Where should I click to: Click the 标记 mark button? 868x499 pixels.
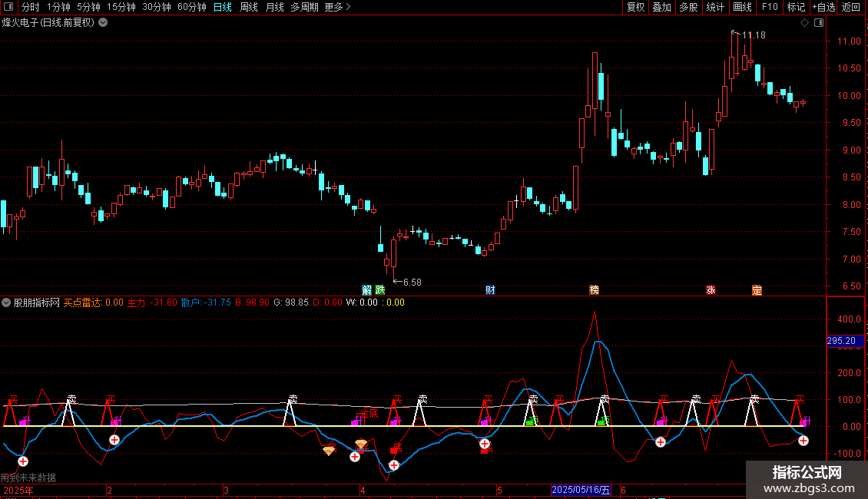(x=796, y=7)
